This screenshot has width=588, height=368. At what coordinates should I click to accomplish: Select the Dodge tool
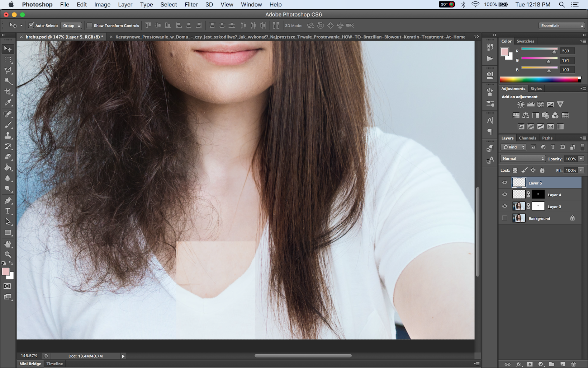pyautogui.click(x=8, y=189)
